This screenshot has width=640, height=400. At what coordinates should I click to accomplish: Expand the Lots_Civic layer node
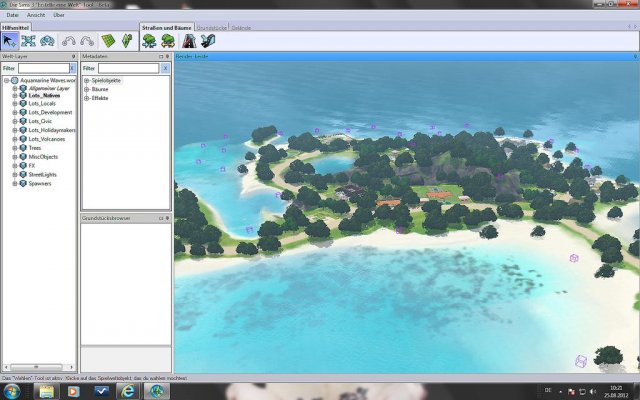tap(15, 121)
